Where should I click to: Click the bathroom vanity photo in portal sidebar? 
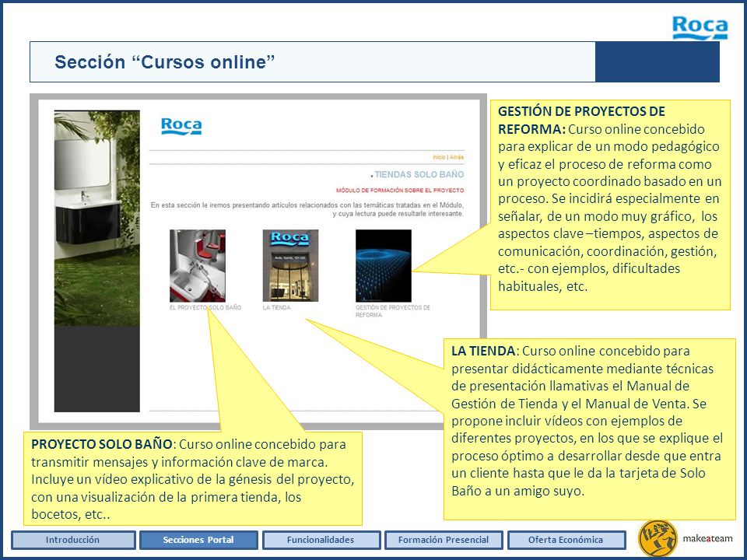97,218
